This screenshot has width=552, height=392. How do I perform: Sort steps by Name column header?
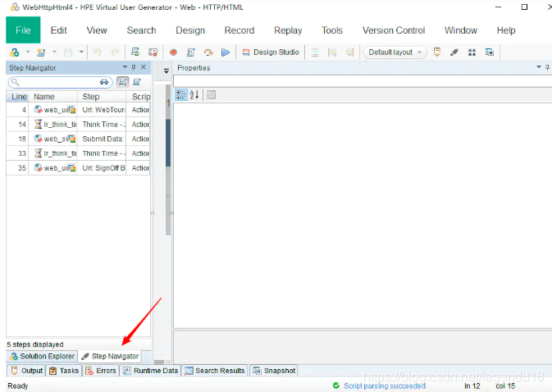coord(53,97)
